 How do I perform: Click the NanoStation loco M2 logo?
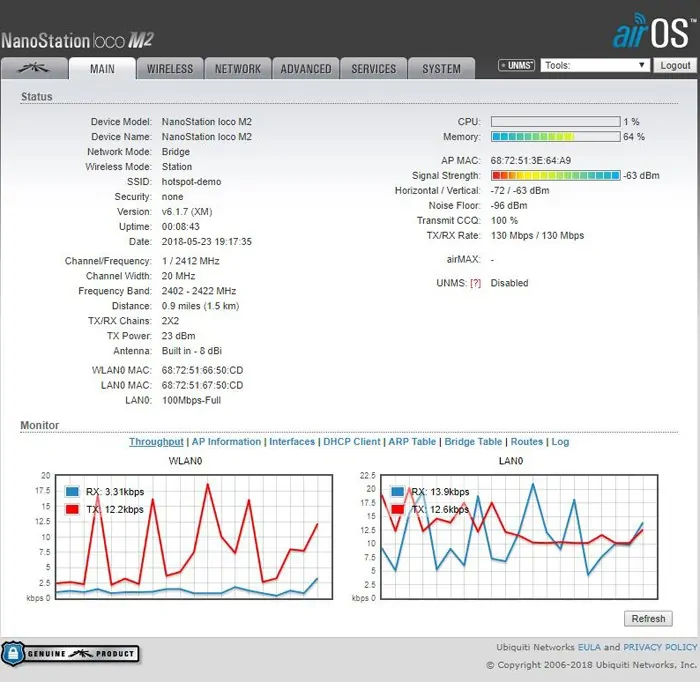77,41
